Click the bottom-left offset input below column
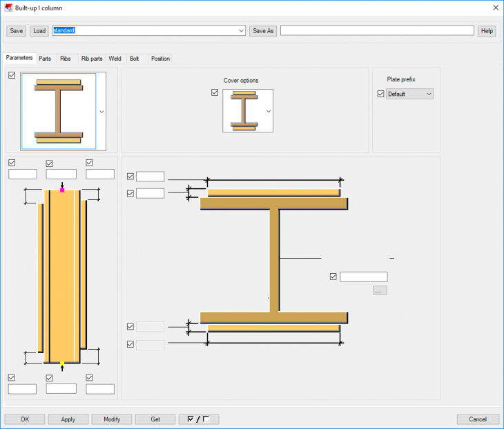Viewport: 504px width, 429px height. point(22,389)
